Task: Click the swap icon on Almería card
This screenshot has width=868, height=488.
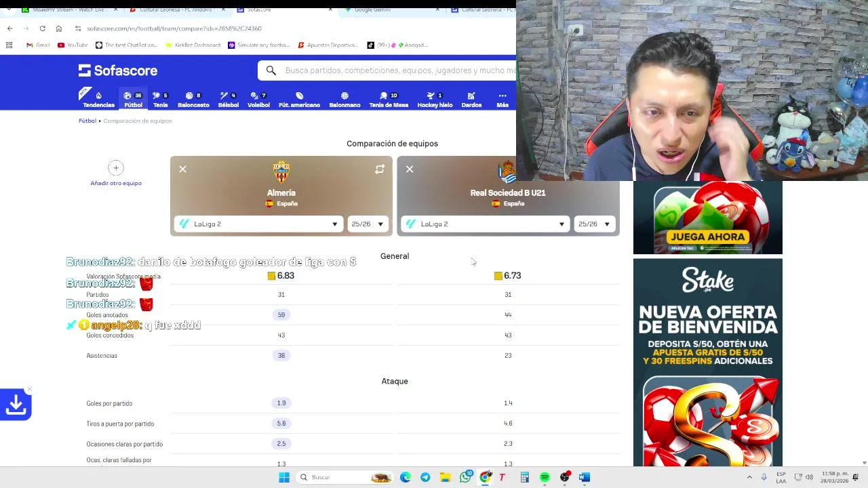Action: point(380,169)
